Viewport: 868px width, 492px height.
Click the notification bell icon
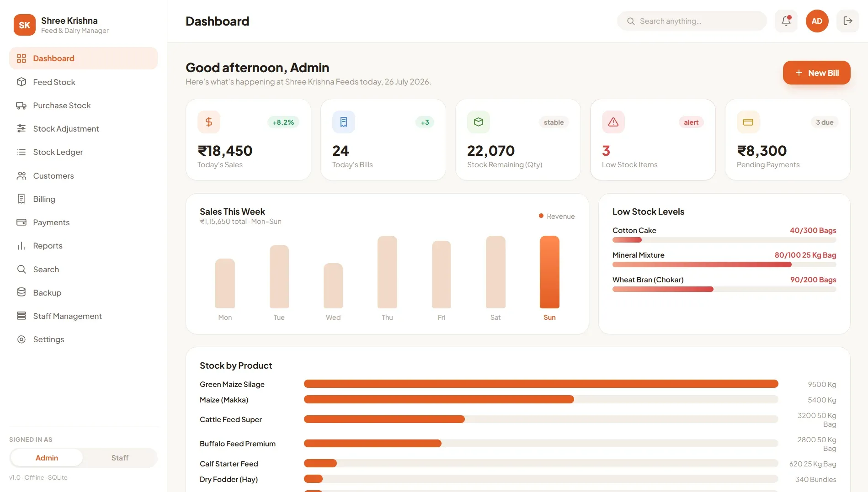click(786, 21)
